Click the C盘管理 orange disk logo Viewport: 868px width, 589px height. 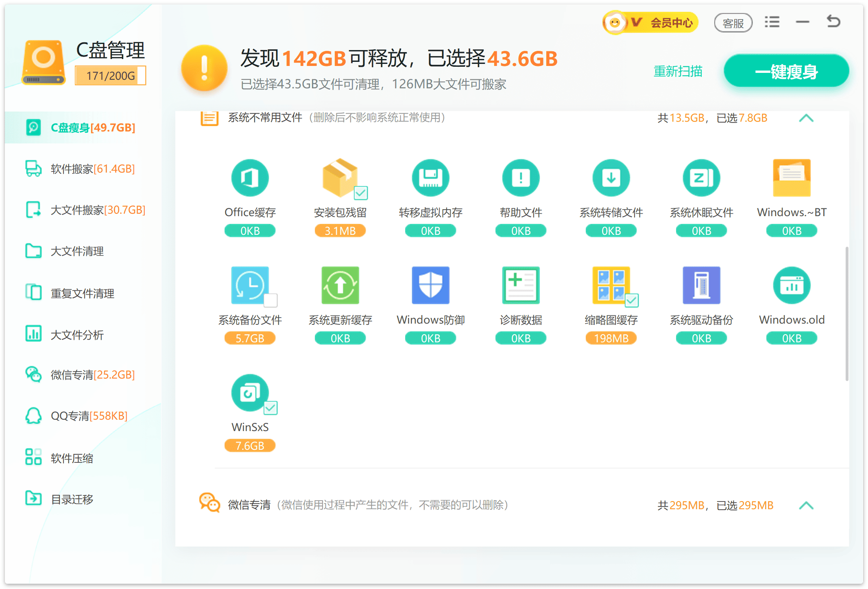coord(44,62)
